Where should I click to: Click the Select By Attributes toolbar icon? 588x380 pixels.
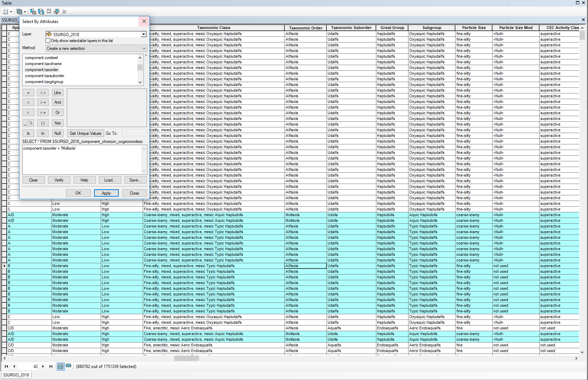click(33, 12)
